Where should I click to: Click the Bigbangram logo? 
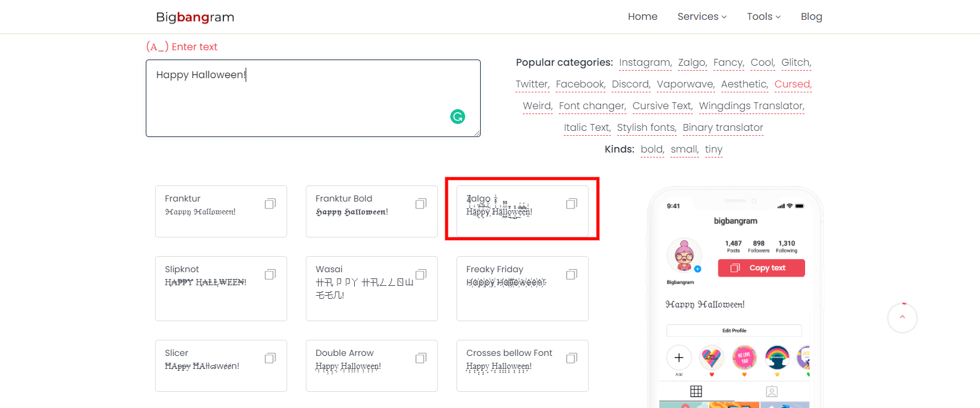195,17
